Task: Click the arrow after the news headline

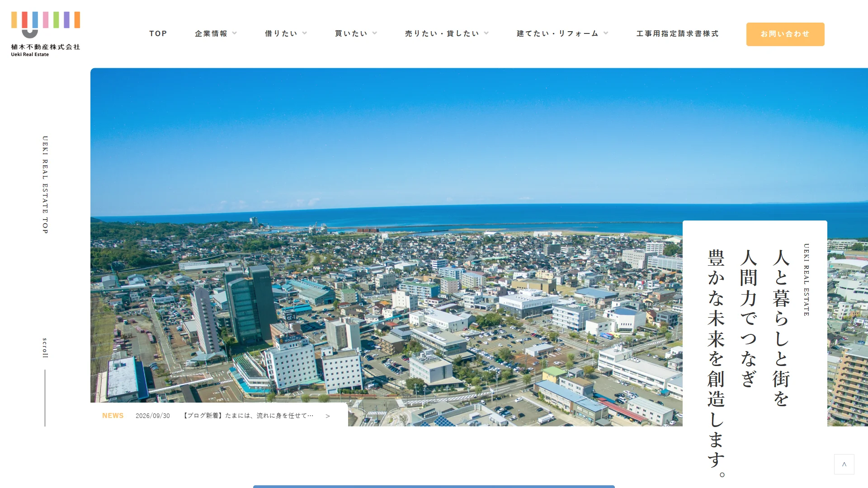Action: (x=328, y=416)
